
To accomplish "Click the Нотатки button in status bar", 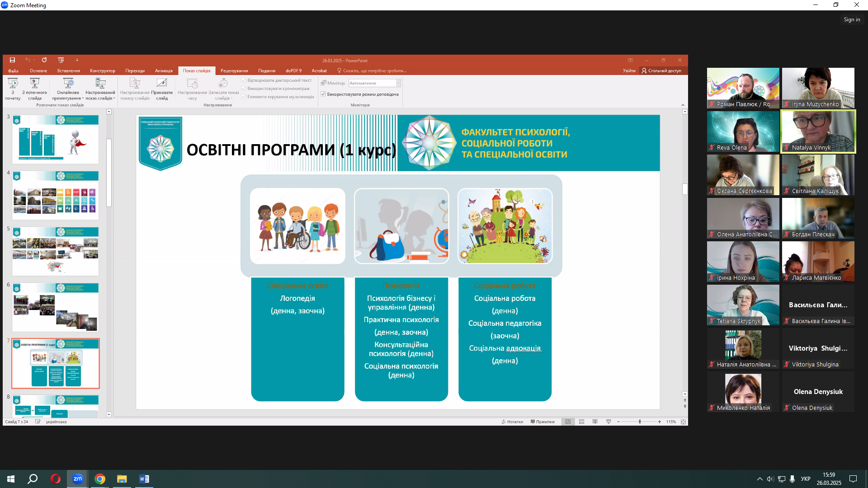I will click(x=512, y=422).
